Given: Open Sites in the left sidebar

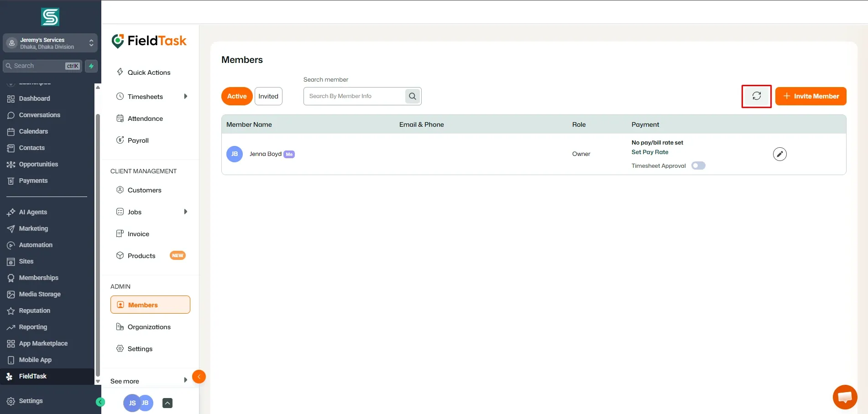Looking at the screenshot, I should (26, 261).
